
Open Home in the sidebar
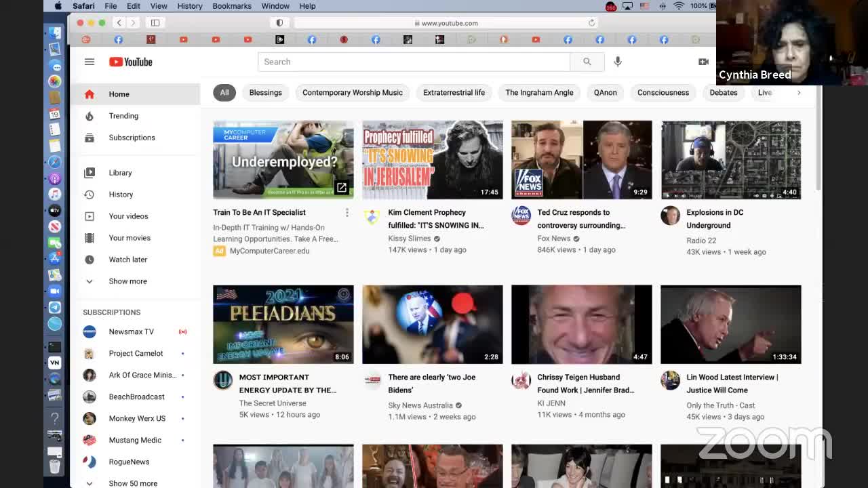pyautogui.click(x=136, y=94)
